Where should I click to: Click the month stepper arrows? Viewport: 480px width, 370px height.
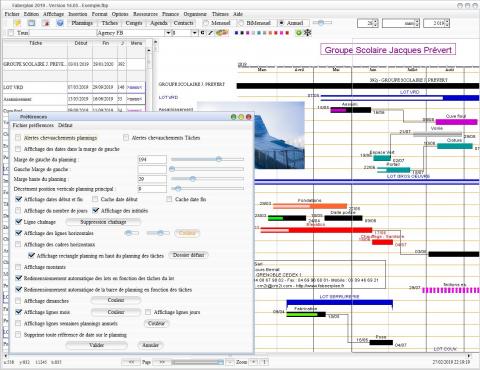tap(417, 23)
